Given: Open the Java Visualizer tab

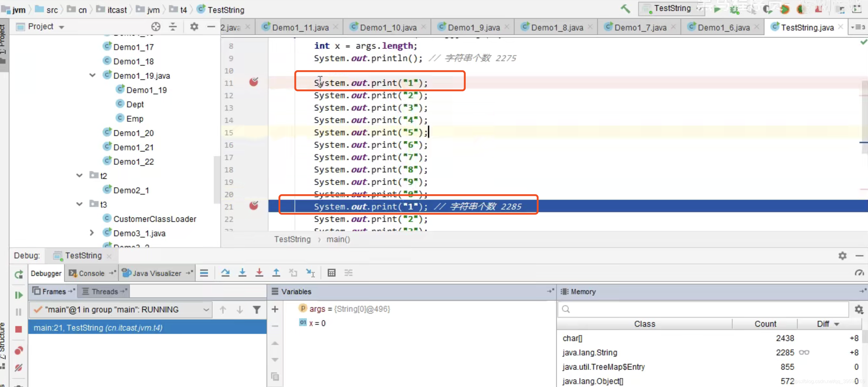Looking at the screenshot, I should point(157,273).
